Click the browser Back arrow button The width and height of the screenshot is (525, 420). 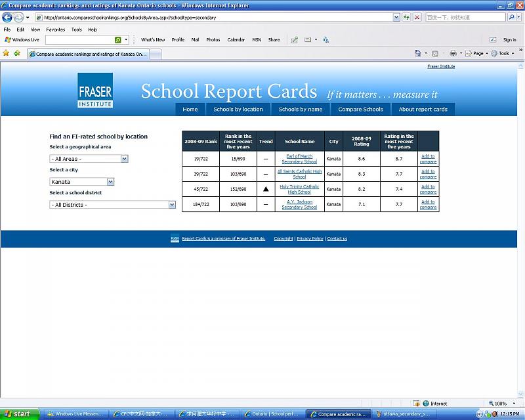coord(7,18)
